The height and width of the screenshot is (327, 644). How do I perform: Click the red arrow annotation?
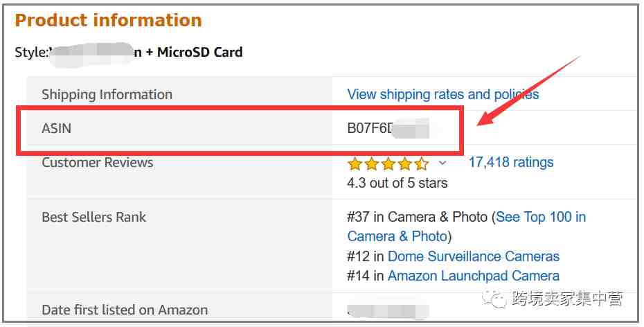point(529,91)
